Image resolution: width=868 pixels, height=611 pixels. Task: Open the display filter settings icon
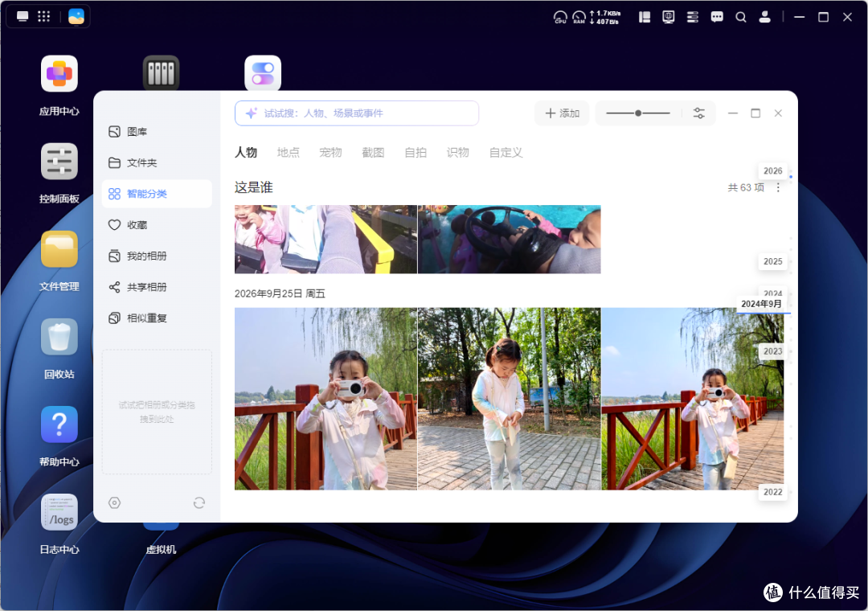point(699,113)
